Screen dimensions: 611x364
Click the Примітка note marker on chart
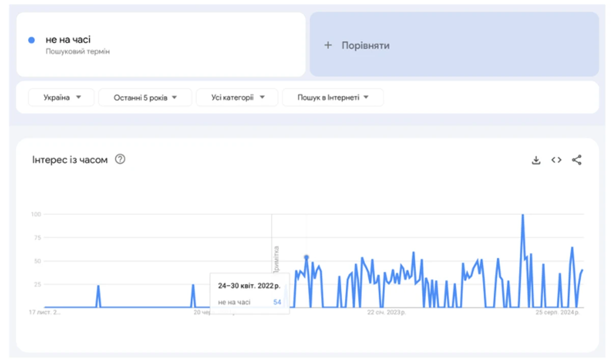[x=276, y=260]
